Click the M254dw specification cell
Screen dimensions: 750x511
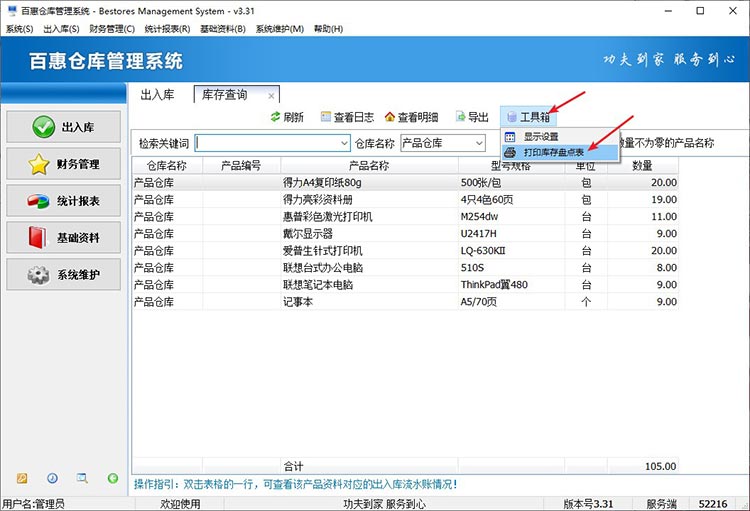511,217
